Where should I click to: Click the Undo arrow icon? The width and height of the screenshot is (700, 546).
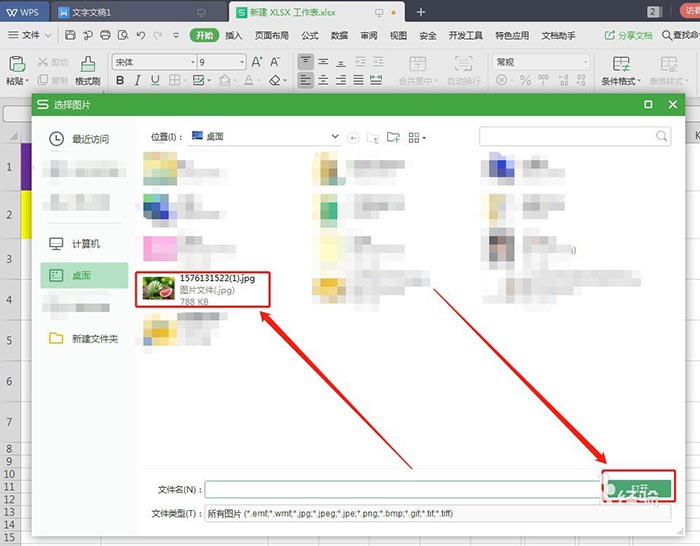pos(141,35)
